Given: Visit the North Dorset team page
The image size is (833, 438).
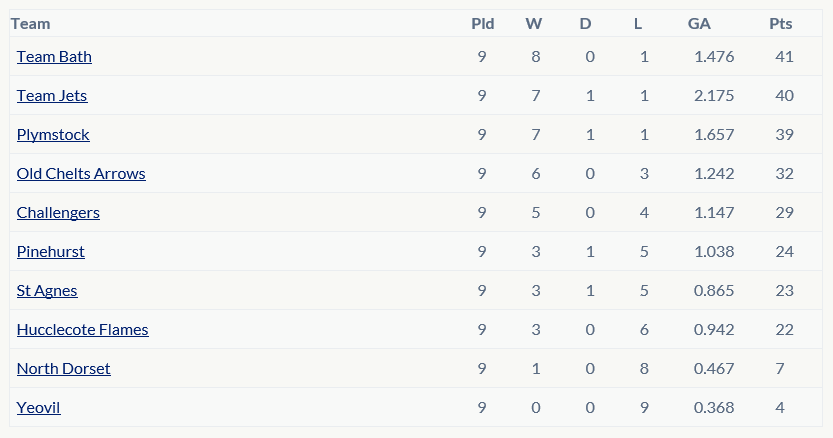Looking at the screenshot, I should pyautogui.click(x=64, y=368).
